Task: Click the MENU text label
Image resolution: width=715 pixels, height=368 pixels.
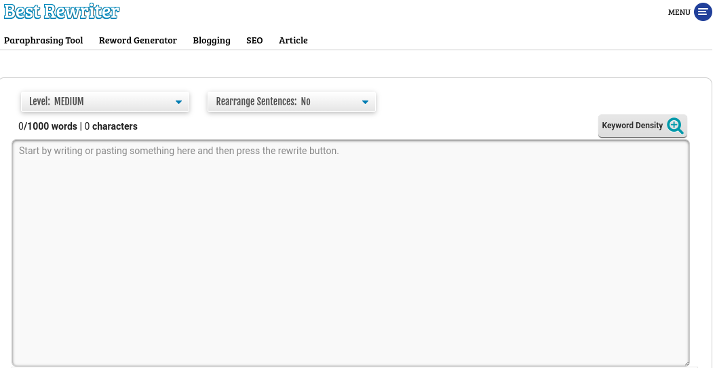Action: point(679,12)
